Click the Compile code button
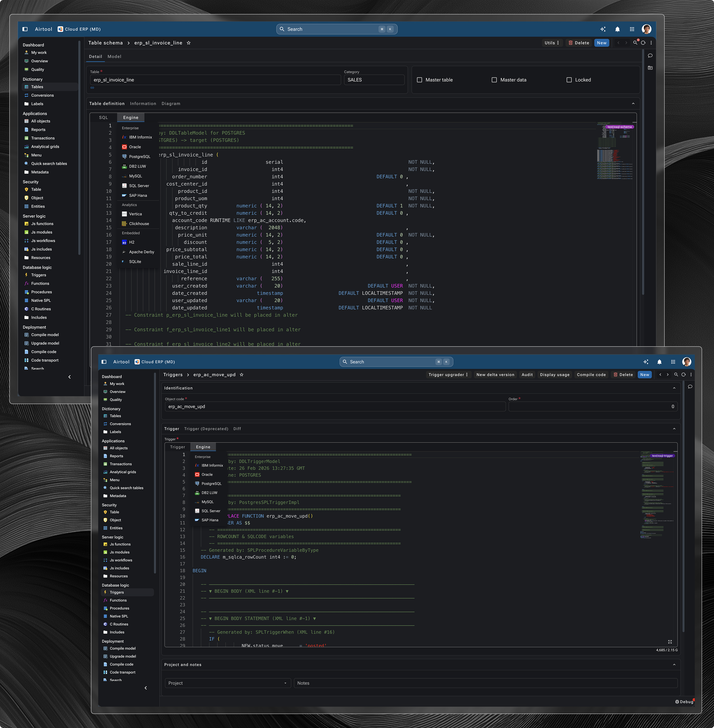The height and width of the screenshot is (728, 714). (x=591, y=374)
